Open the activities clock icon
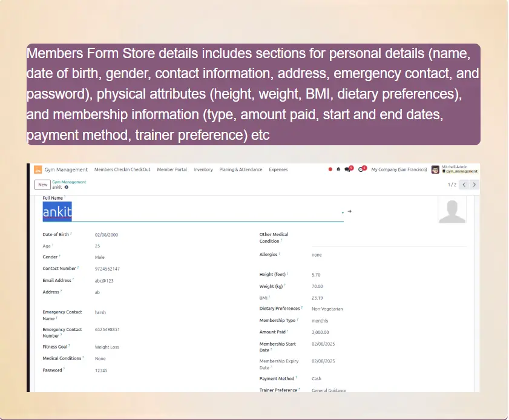The width and height of the screenshot is (509, 420). pos(361,170)
